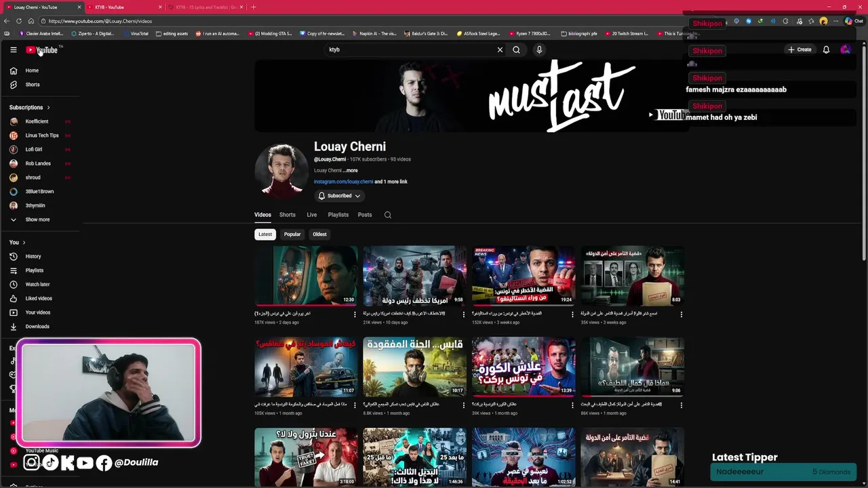Click the Create button

tap(800, 49)
